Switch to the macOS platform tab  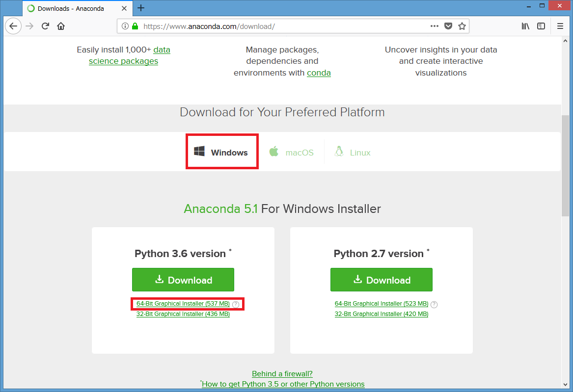292,152
